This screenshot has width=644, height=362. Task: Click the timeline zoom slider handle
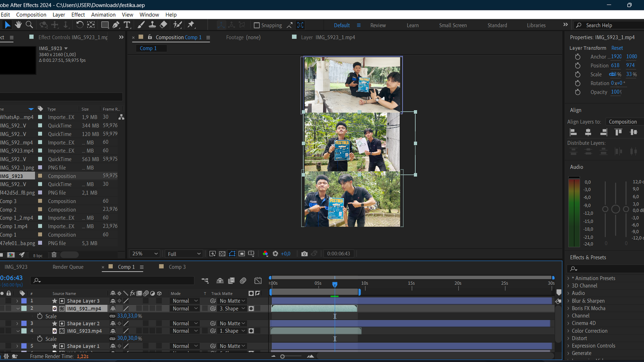(283, 356)
